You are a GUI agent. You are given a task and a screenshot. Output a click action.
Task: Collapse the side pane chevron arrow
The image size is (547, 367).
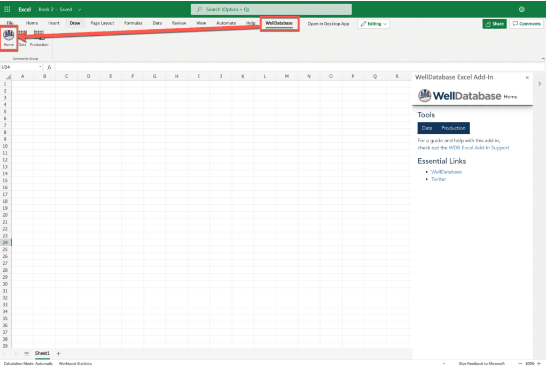click(540, 84)
